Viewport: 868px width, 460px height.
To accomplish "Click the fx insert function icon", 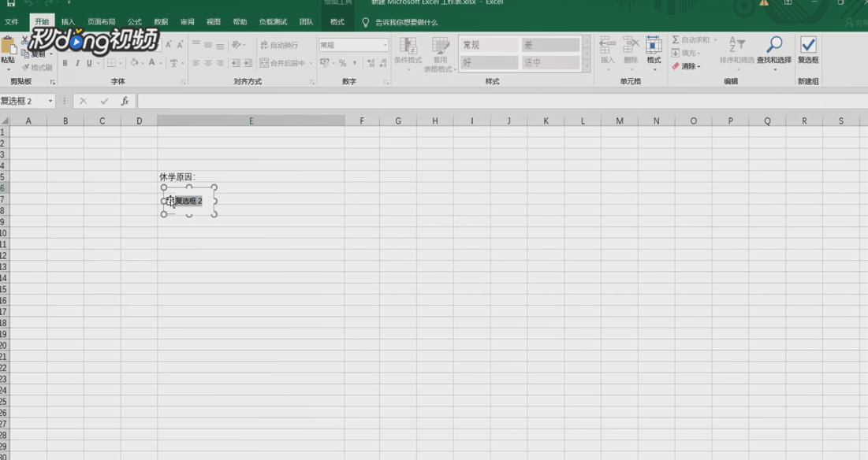I will (125, 101).
